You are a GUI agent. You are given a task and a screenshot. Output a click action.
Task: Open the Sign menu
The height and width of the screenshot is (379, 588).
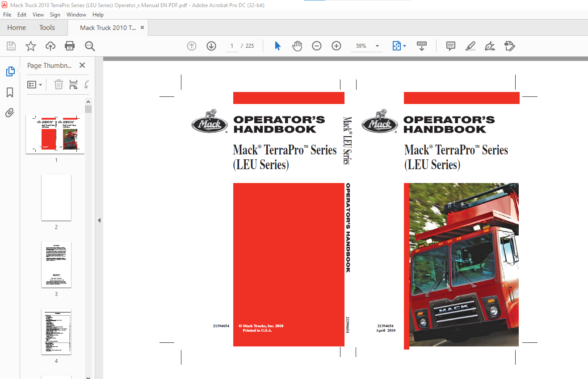55,15
